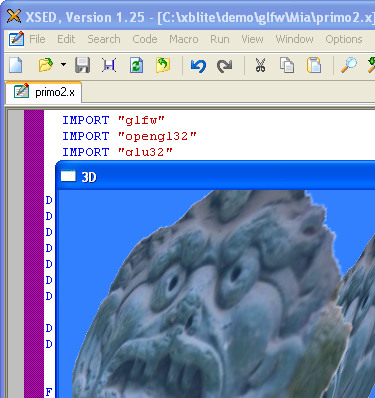The width and height of the screenshot is (375, 398).
Task: Cut selection with scissors icon
Action: tap(260, 65)
